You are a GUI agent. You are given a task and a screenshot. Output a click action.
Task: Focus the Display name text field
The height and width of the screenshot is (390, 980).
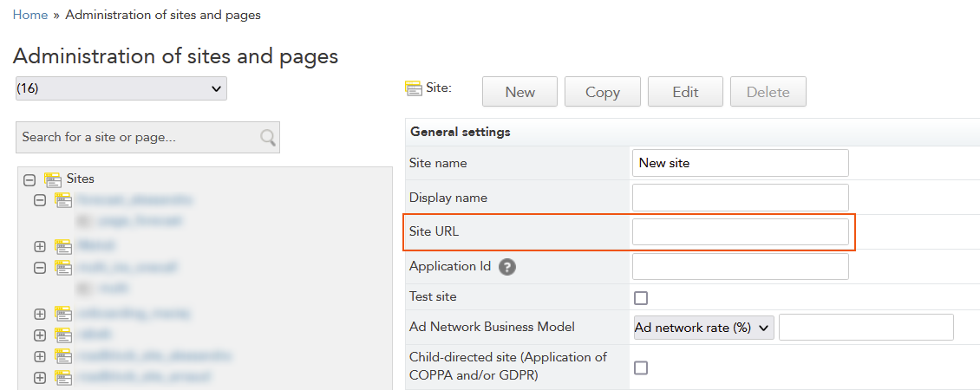pyautogui.click(x=740, y=198)
